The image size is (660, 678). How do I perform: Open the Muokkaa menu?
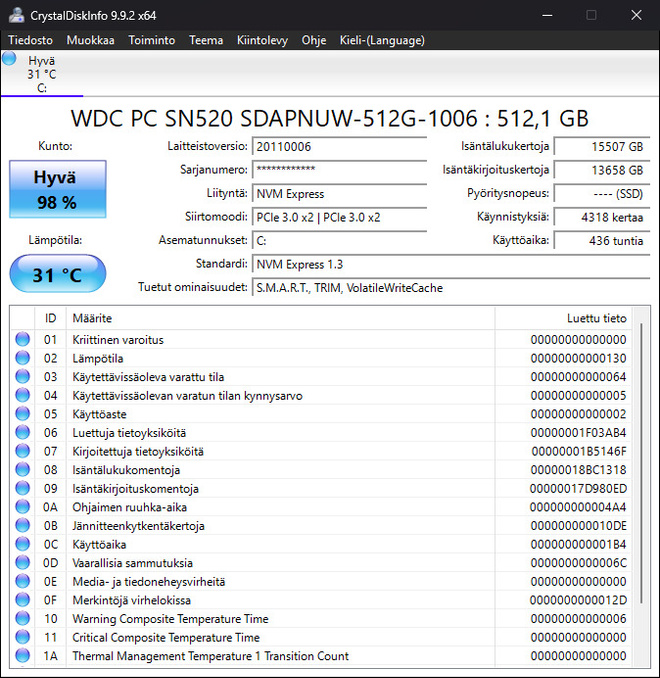(90, 40)
